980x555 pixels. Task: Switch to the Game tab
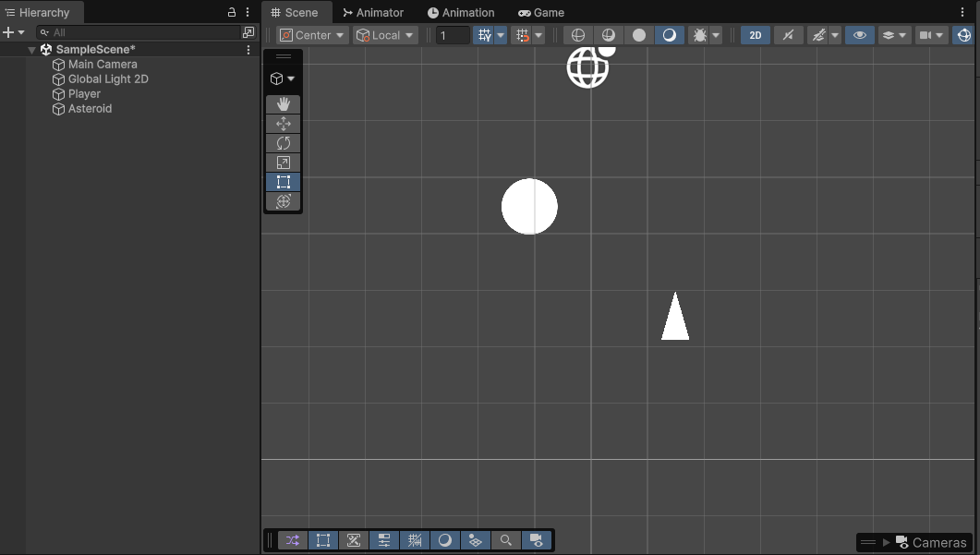click(541, 13)
